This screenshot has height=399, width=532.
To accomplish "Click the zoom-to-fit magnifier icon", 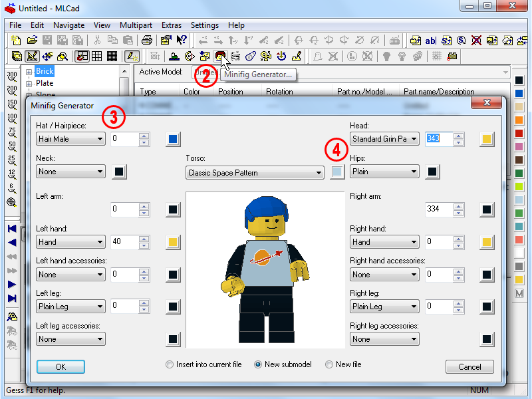I will coord(12,202).
